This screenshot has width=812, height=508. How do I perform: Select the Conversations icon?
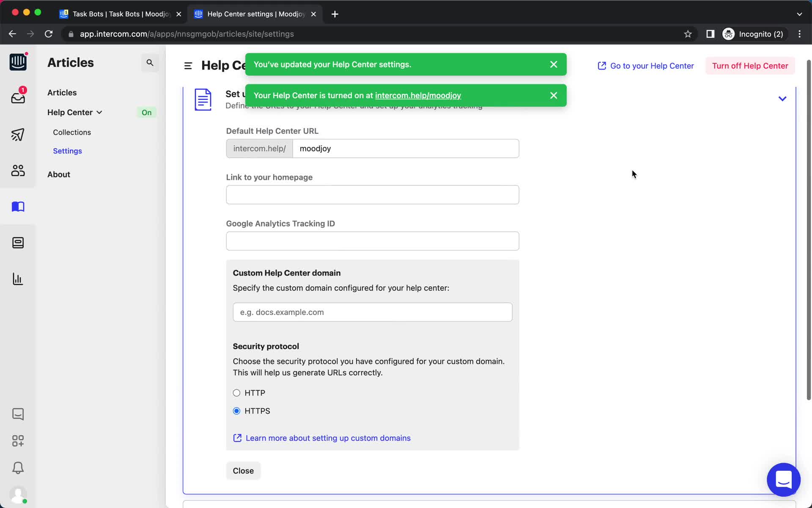(x=17, y=414)
